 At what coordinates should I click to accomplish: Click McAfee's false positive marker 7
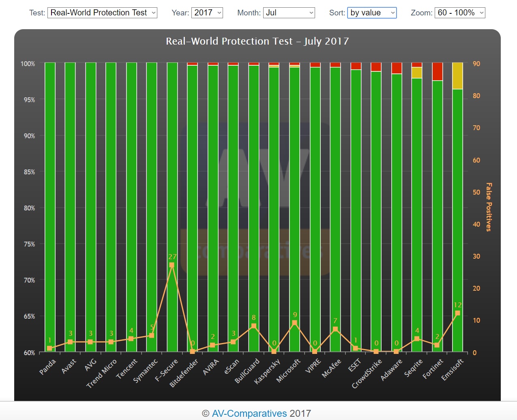pos(335,329)
